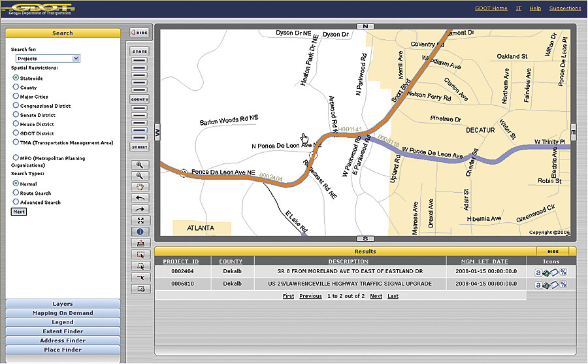Select the Statewide radio button
Image resolution: width=588 pixels, height=364 pixels.
tap(16, 78)
